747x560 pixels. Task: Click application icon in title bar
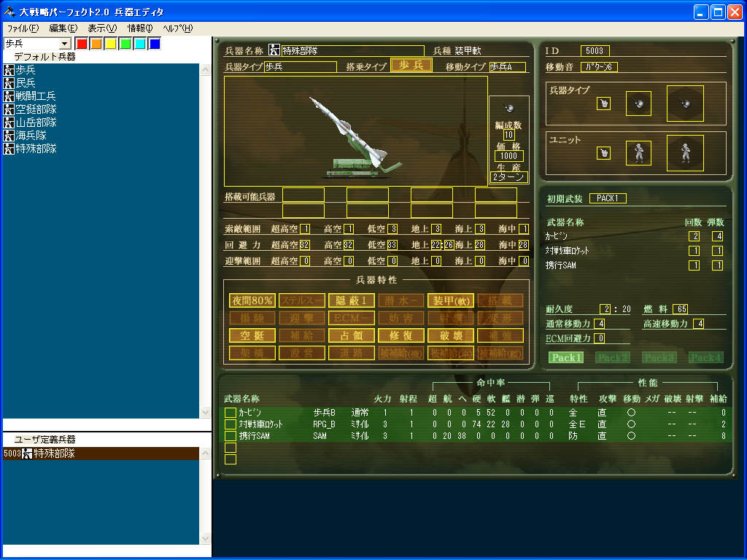(9, 12)
